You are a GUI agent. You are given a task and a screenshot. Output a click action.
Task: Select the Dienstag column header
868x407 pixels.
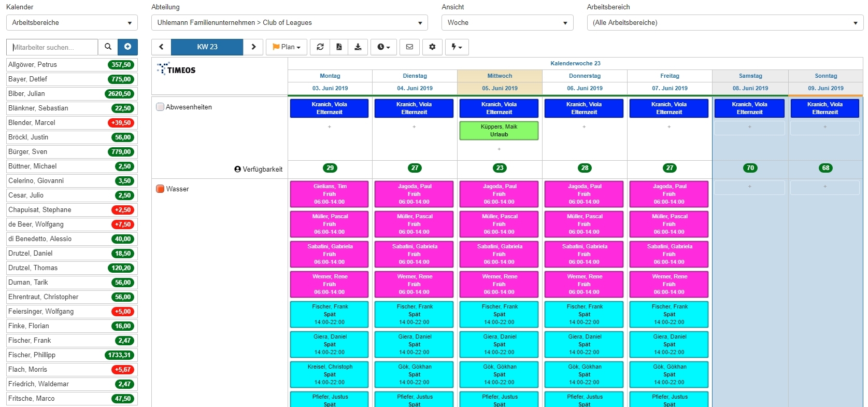coord(415,76)
